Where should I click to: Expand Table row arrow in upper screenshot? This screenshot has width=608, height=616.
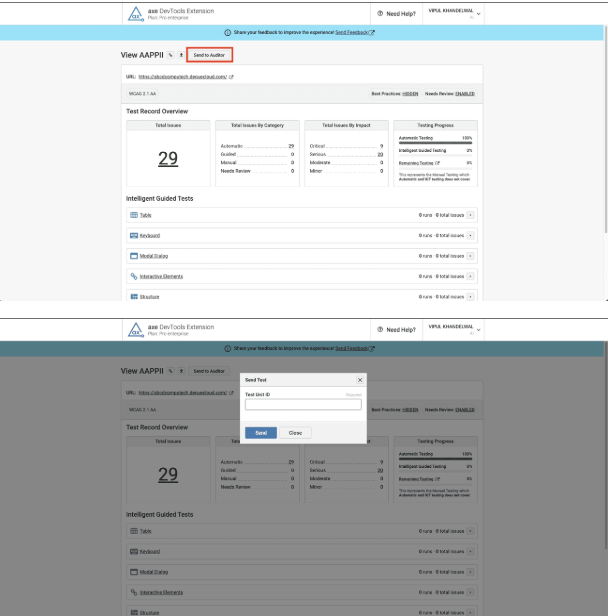tap(471, 215)
